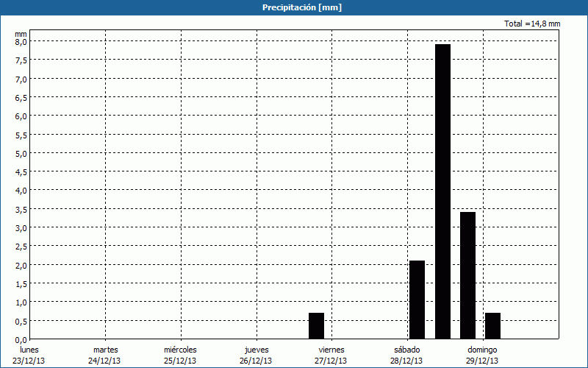This screenshot has width=588, height=368.
Task: Click the 1,0 y-axis value
Action: [21, 302]
